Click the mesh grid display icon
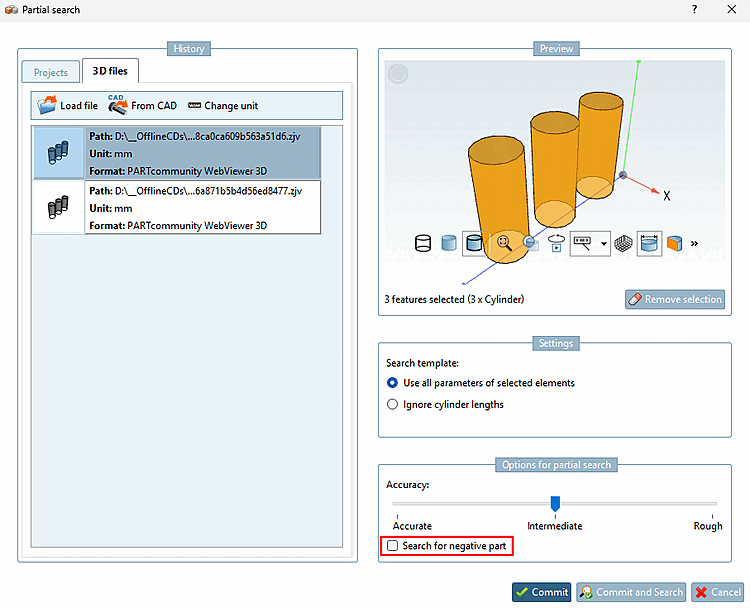750x608 pixels. pyautogui.click(x=623, y=243)
